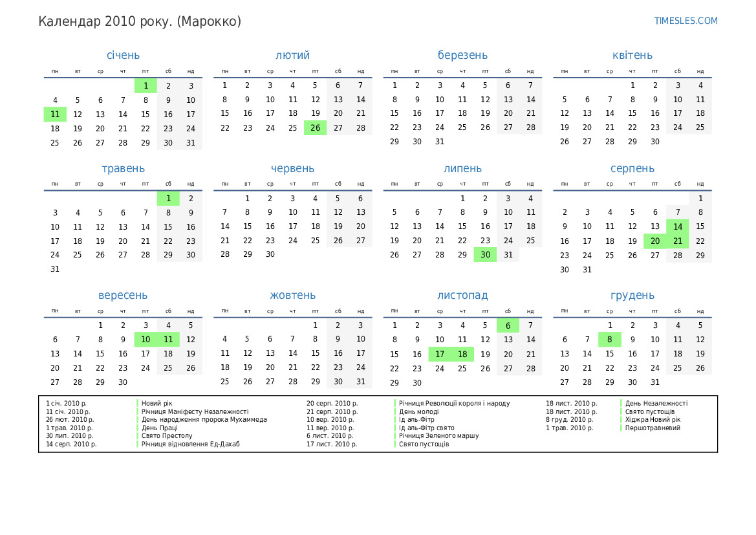Select the 'грудень' month heading
Screen dimensions: 756x535
(632, 295)
